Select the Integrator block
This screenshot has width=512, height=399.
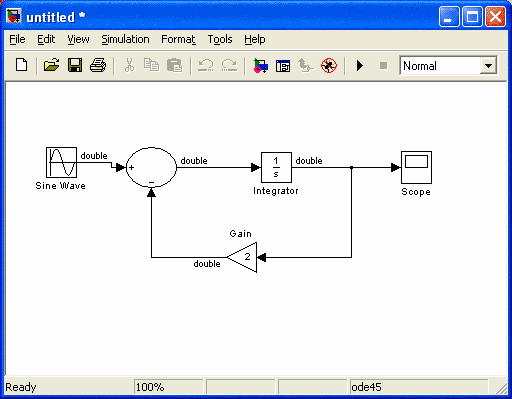coord(276,167)
